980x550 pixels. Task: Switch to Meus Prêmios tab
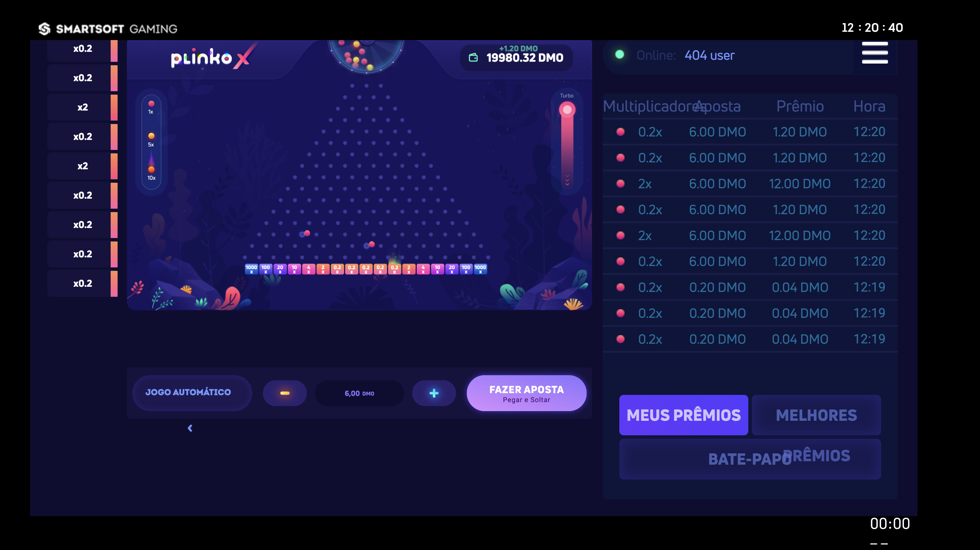pyautogui.click(x=683, y=415)
